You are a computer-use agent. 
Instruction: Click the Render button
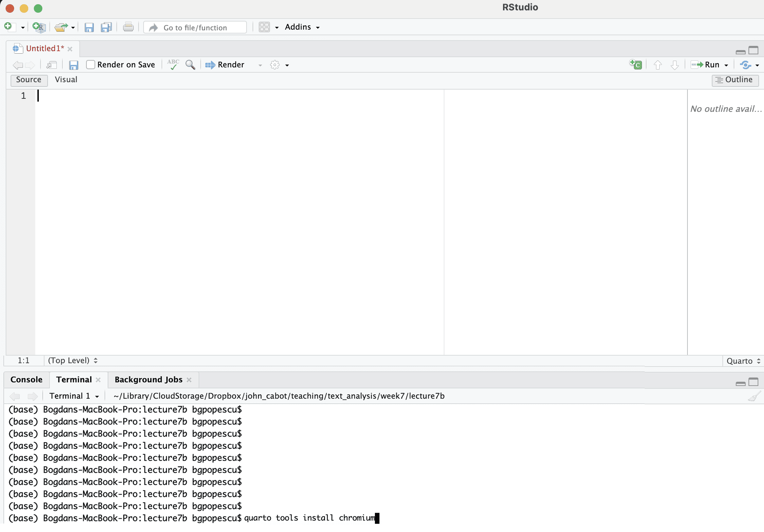(225, 65)
